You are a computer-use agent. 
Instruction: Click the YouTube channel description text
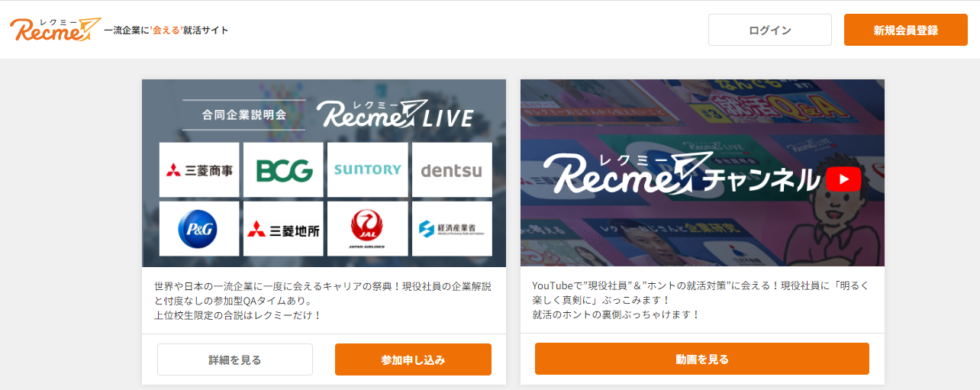[x=701, y=300]
